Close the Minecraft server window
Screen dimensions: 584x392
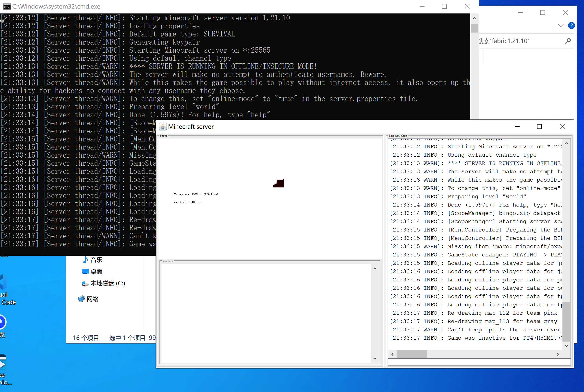(562, 127)
